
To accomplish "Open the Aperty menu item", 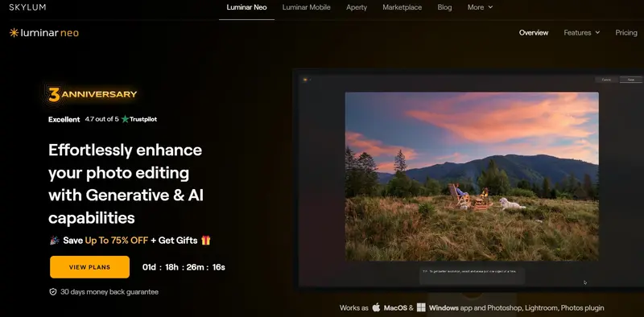I will [357, 7].
